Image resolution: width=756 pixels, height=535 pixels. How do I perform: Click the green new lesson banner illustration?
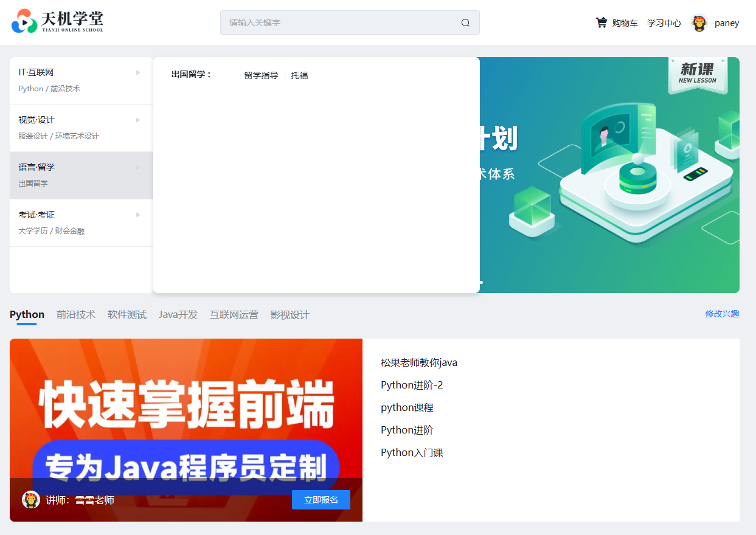point(609,175)
